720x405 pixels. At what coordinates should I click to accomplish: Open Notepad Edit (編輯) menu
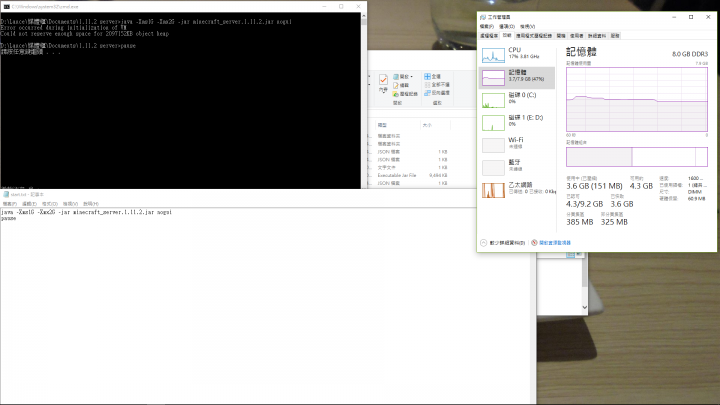coord(29,204)
